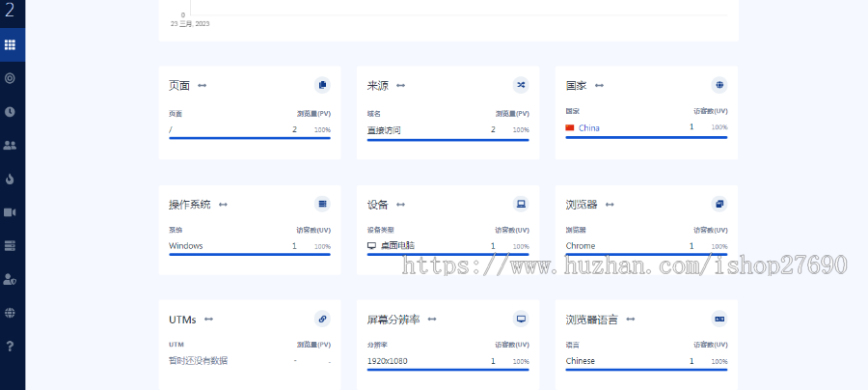Click the progress bar under Windows
The width and height of the screenshot is (868, 390).
[250, 254]
